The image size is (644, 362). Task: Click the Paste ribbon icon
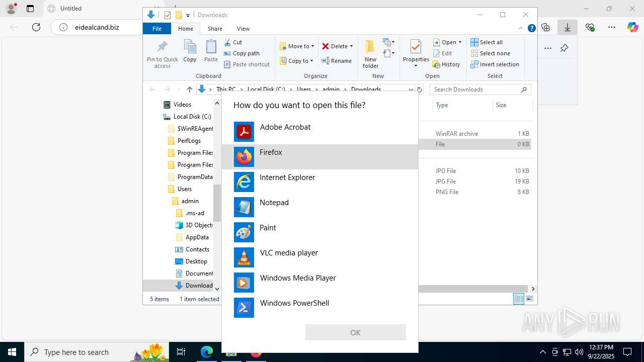(x=211, y=51)
